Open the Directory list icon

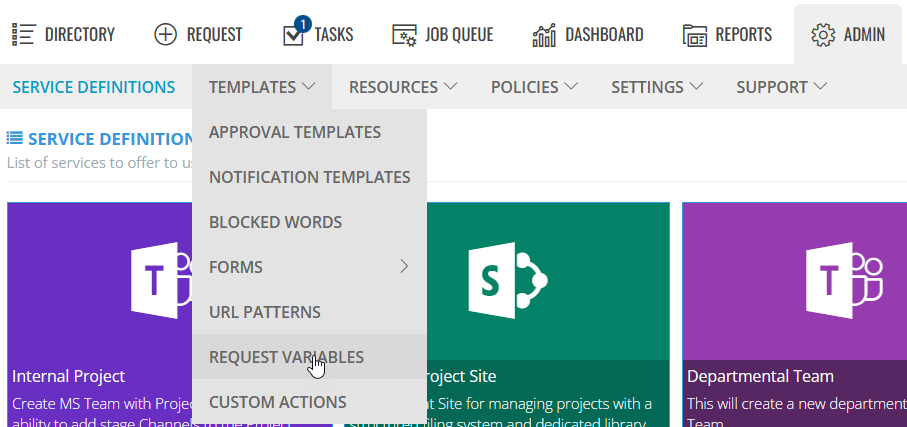(x=24, y=35)
